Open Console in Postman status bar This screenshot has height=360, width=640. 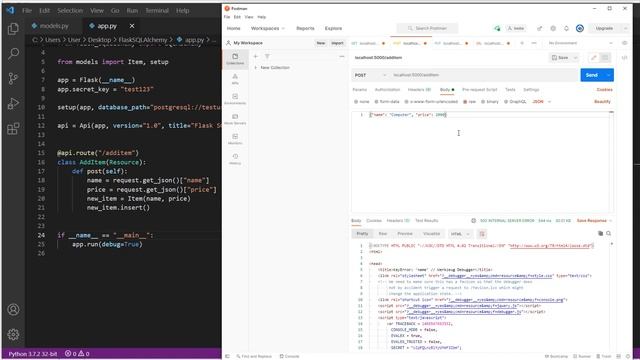click(289, 356)
